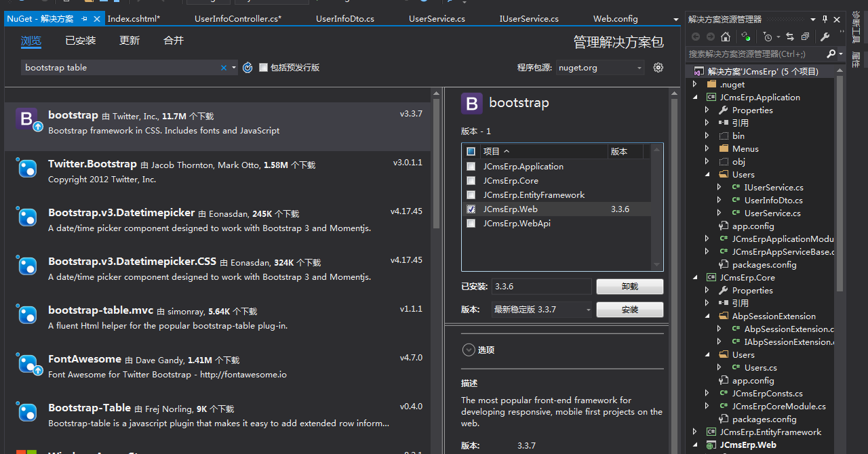Collapse the JCmsErp.Core project node
Viewport: 868px width, 454px height.
[694, 278]
